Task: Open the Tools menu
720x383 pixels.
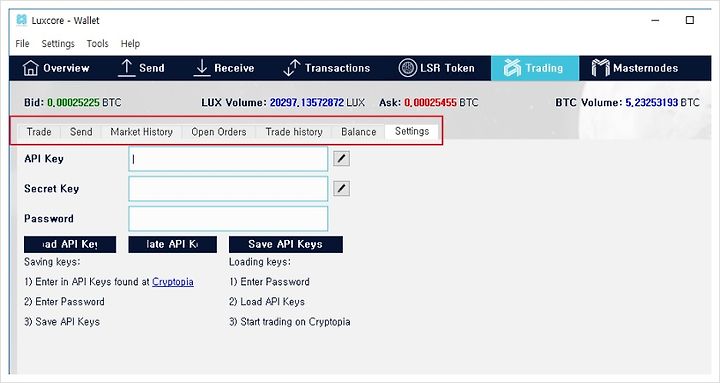Action: pos(97,44)
